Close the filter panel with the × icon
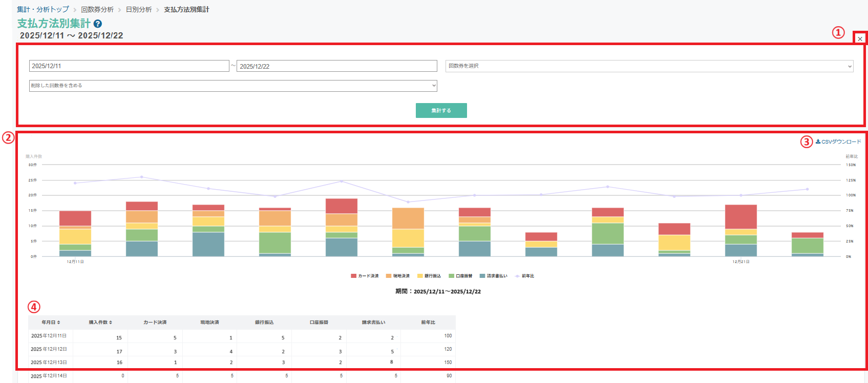Image resolution: width=868 pixels, height=383 pixels. coord(860,39)
